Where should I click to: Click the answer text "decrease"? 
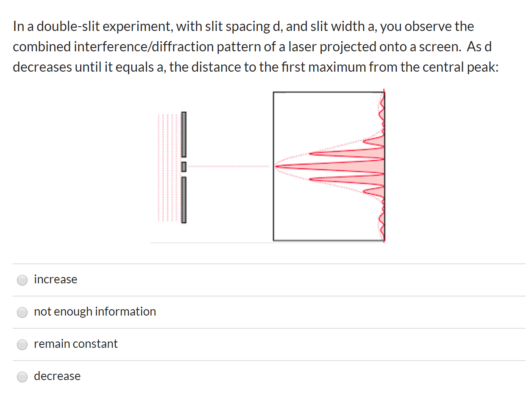57,376
